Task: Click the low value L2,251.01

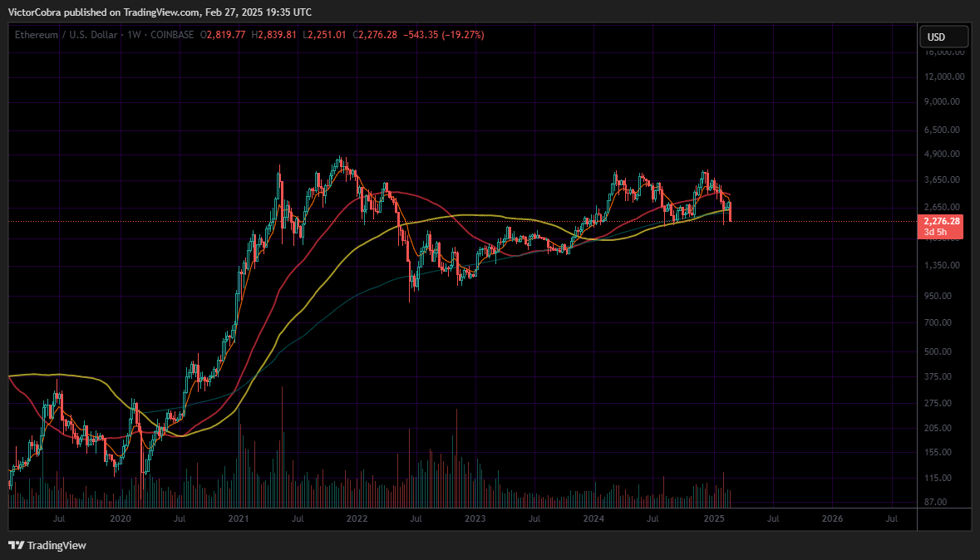Action: coord(324,35)
